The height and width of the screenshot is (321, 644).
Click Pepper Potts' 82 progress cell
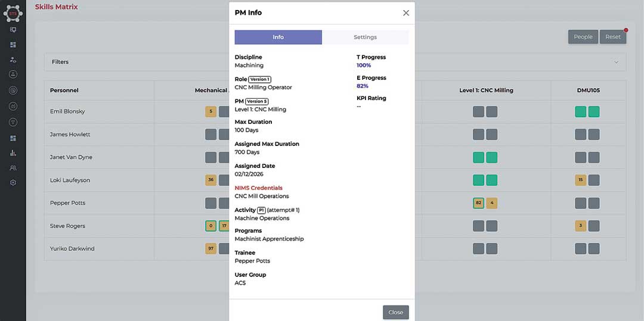(478, 203)
